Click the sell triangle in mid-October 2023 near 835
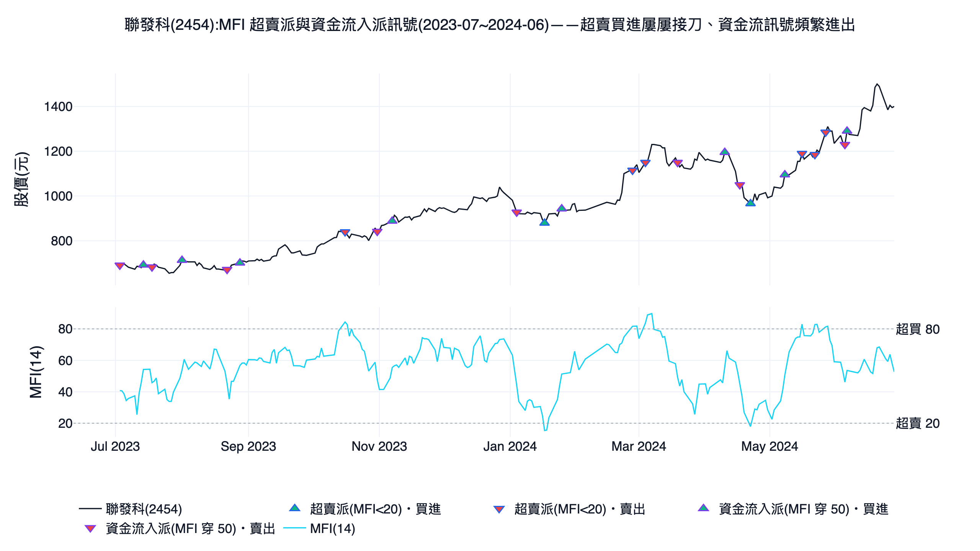Viewport: 980px width, 551px height. point(345,233)
